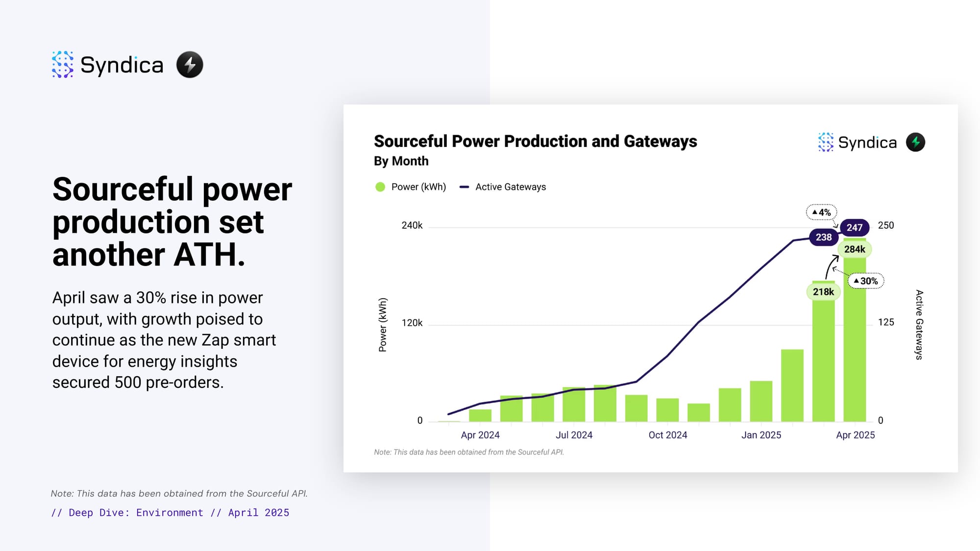Image resolution: width=980 pixels, height=551 pixels.
Task: Click the green Power (kWh) legend dot
Action: pos(380,187)
